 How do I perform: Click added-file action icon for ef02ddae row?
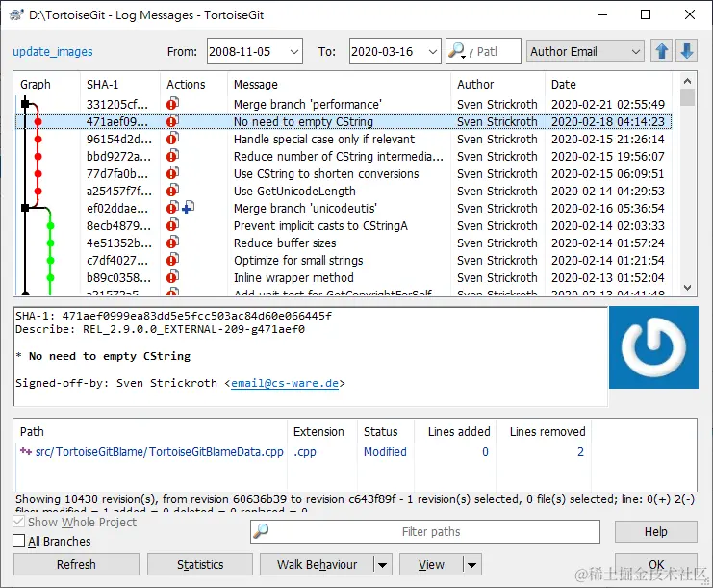tap(189, 208)
